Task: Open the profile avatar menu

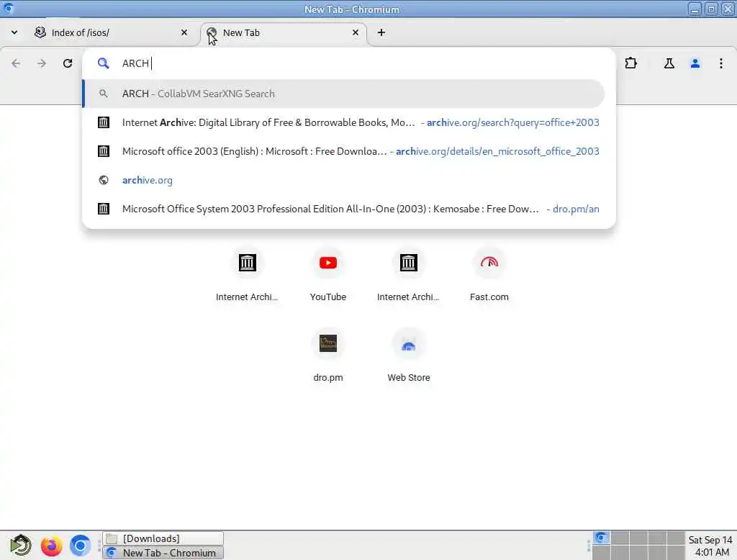Action: [695, 63]
